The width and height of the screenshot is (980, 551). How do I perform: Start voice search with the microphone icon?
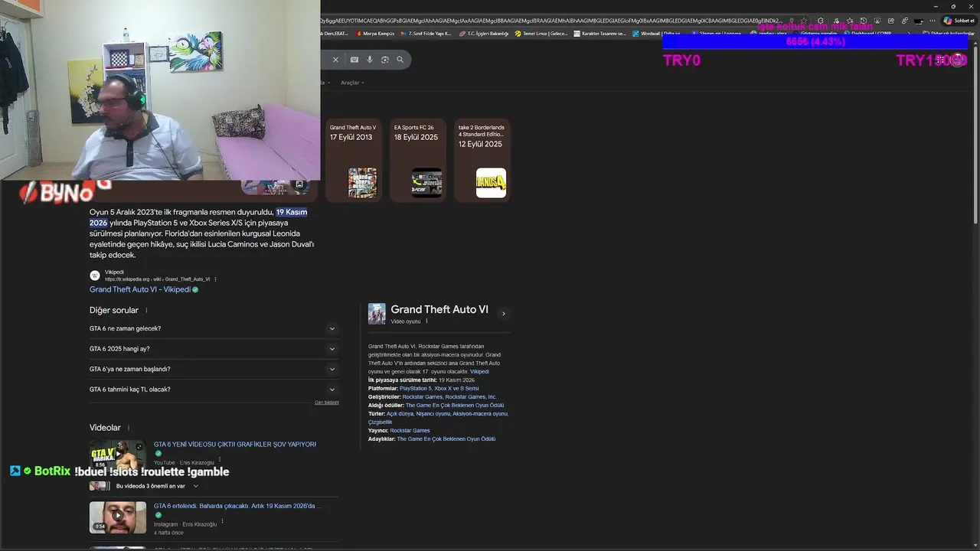point(370,60)
